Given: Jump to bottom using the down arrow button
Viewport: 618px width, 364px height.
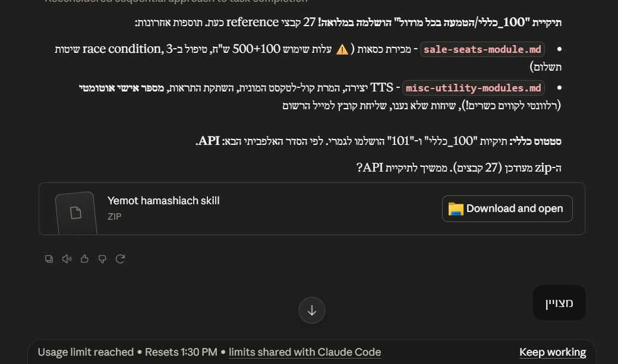Looking at the screenshot, I should point(312,311).
